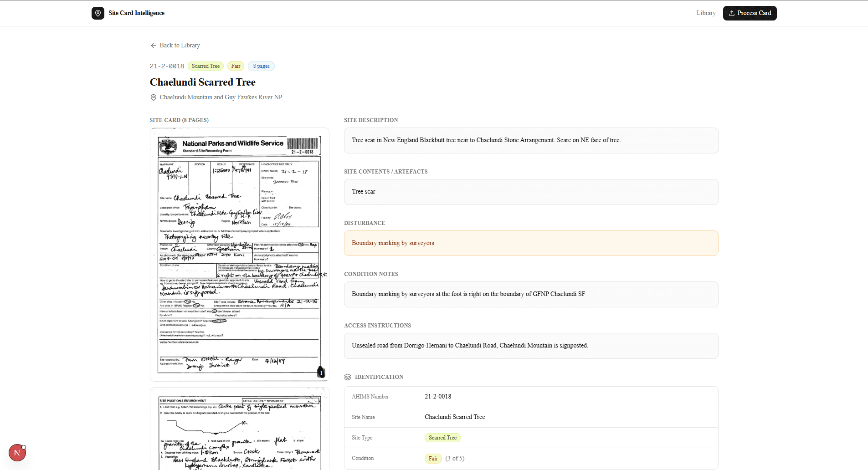The height and width of the screenshot is (470, 868).
Task: Click the Fair badge in Condition row
Action: [x=433, y=459]
